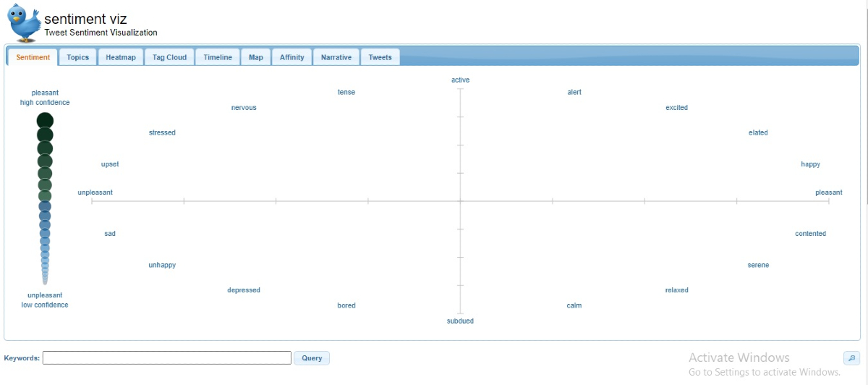This screenshot has height=385, width=868.
Task: Click the "excited" emotion label
Action: pyautogui.click(x=676, y=108)
